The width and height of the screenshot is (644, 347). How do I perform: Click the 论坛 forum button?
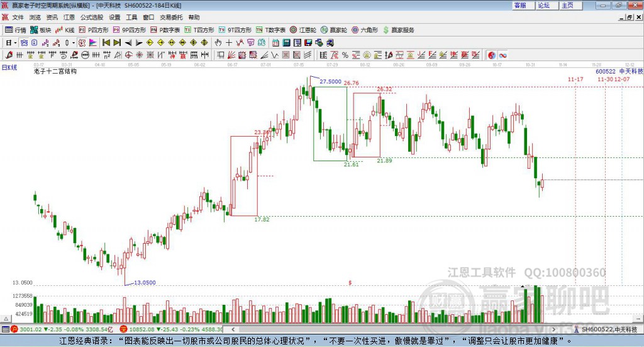coord(547,5)
